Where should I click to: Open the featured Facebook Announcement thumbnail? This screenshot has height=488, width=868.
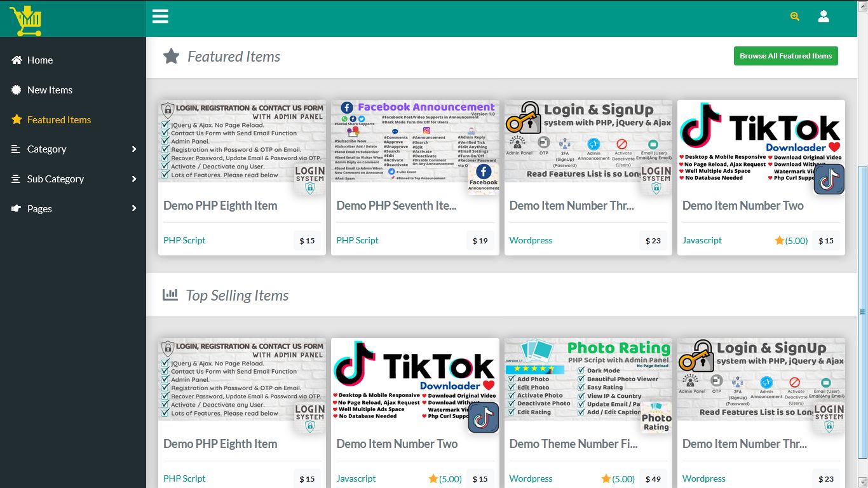(x=415, y=141)
